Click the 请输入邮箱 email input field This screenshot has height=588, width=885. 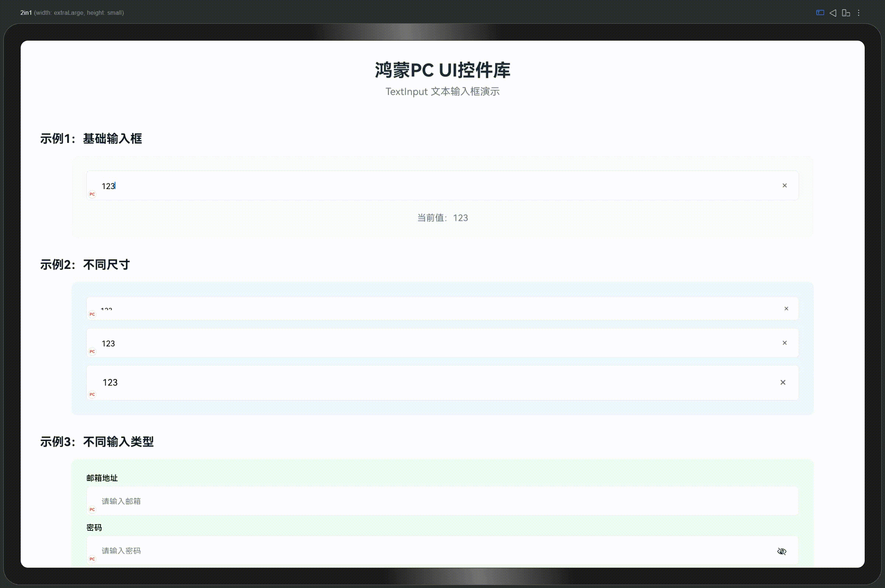click(263, 501)
